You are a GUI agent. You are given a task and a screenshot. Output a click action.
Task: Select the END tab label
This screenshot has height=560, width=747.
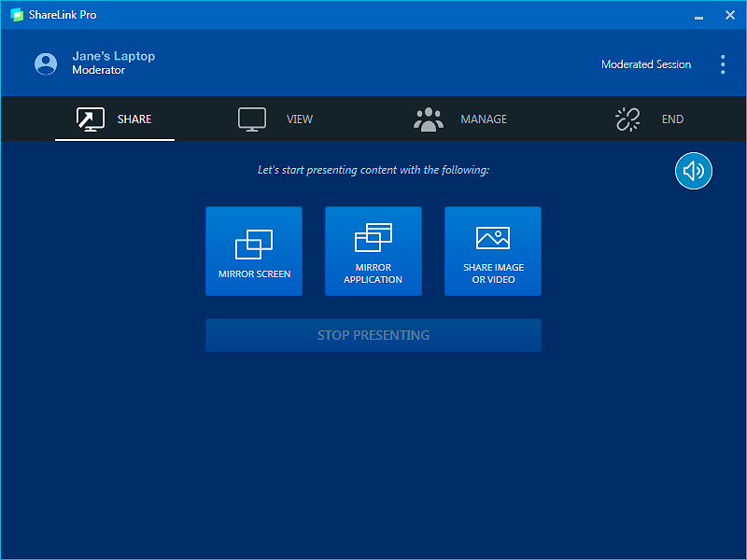click(x=672, y=119)
